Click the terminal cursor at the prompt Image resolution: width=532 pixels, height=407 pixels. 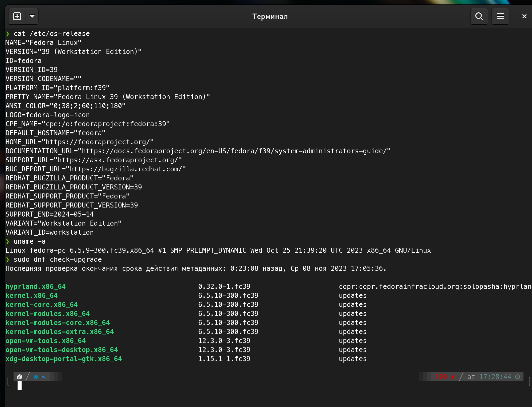click(x=20, y=386)
